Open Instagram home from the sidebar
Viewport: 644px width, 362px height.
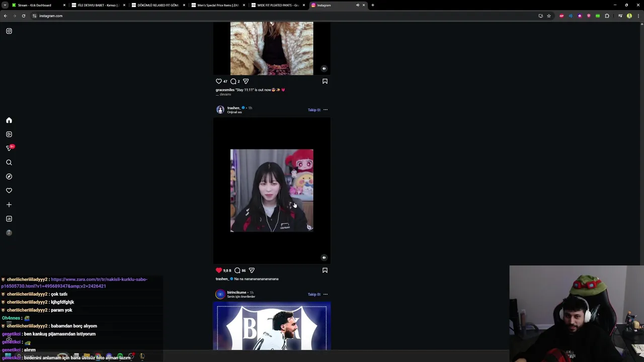[9, 120]
